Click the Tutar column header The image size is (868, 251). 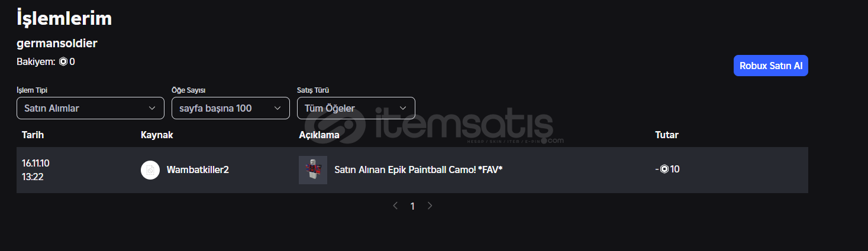(x=667, y=135)
